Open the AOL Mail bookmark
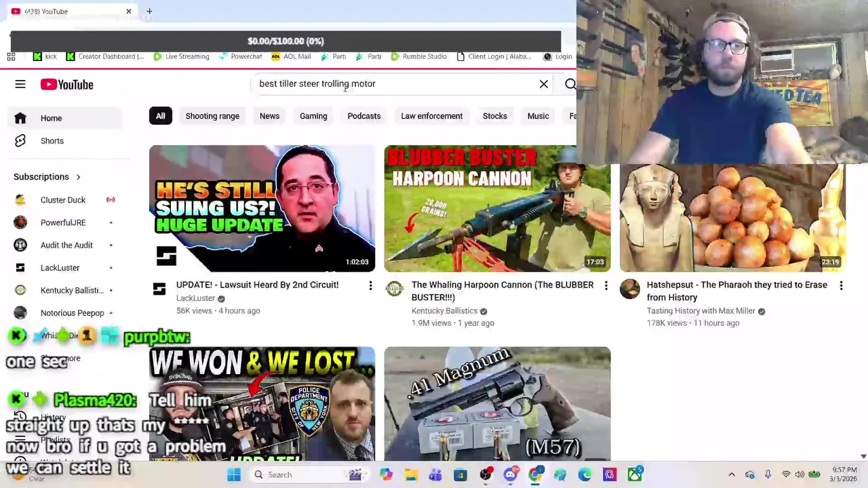This screenshot has height=488, width=868. 291,57
